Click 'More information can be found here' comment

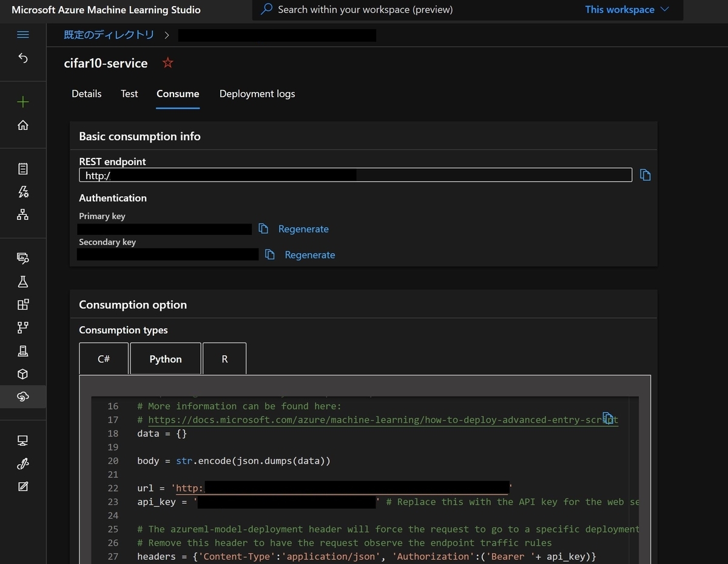click(239, 406)
